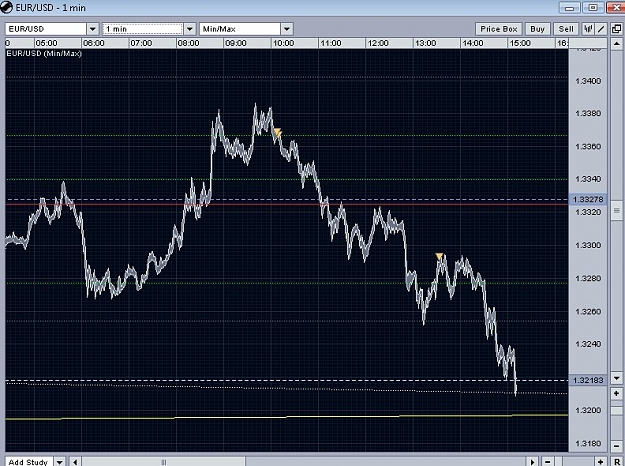625x466 pixels.
Task: Click the horizontal scrollbar left arrow
Action: coord(75,462)
